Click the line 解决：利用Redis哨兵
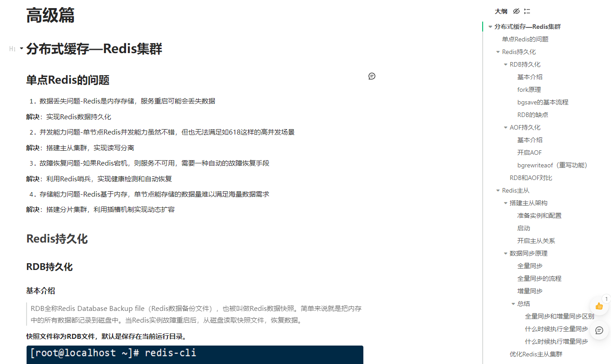 tap(99, 179)
